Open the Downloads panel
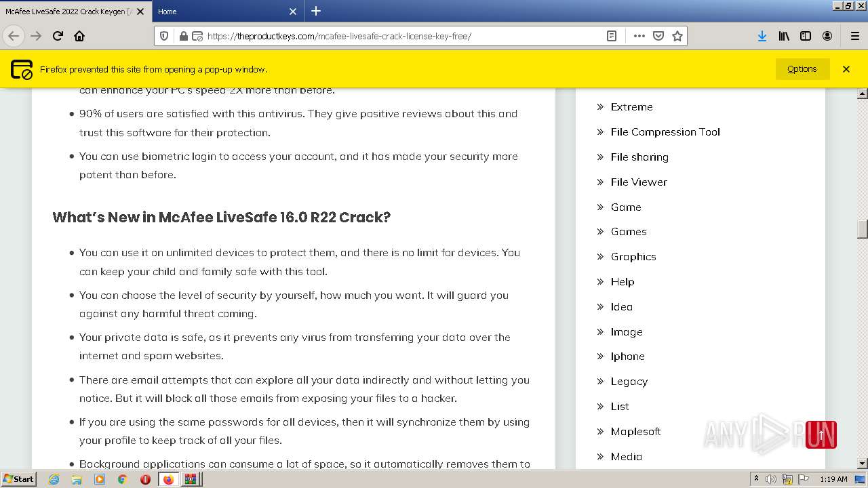The width and height of the screenshot is (868, 488). pyautogui.click(x=762, y=36)
